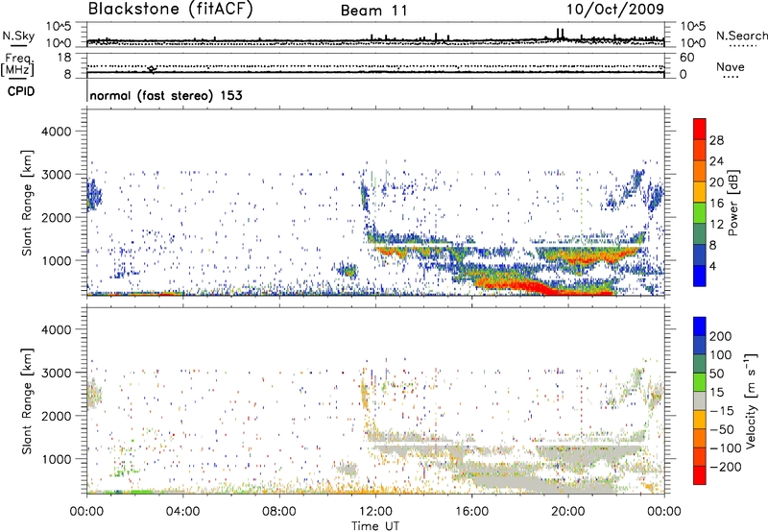The height and width of the screenshot is (532, 768).
Task: Click the Time UT axis label
Action: 375,525
